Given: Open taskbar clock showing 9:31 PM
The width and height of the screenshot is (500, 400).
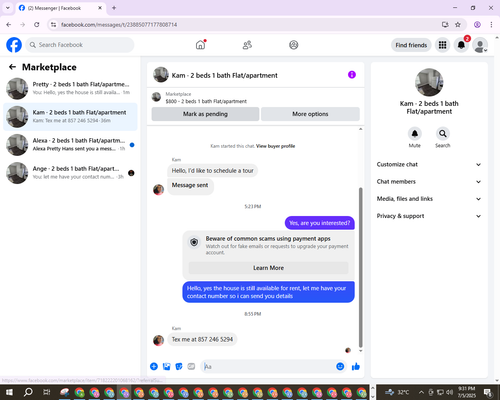Looking at the screenshot, I should (x=466, y=392).
